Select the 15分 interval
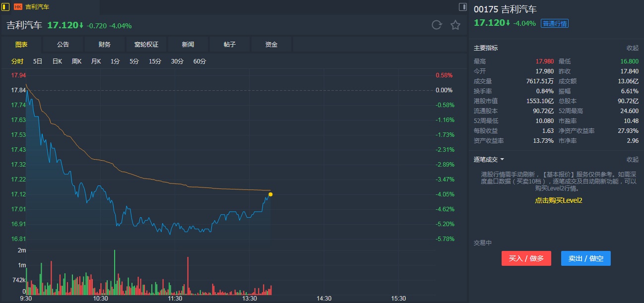 pyautogui.click(x=155, y=61)
